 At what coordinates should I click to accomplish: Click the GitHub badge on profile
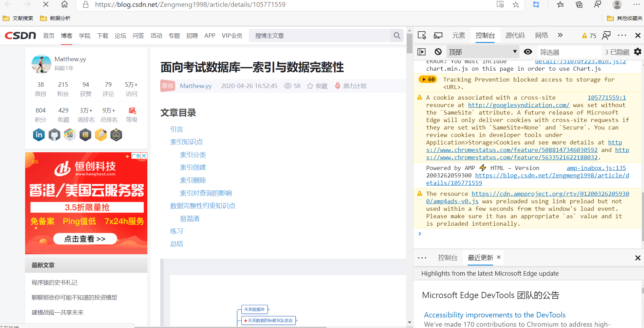tap(54, 135)
